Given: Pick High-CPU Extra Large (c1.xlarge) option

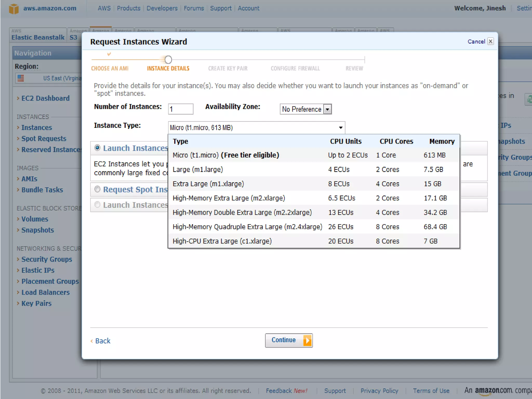Looking at the screenshot, I should point(222,241).
